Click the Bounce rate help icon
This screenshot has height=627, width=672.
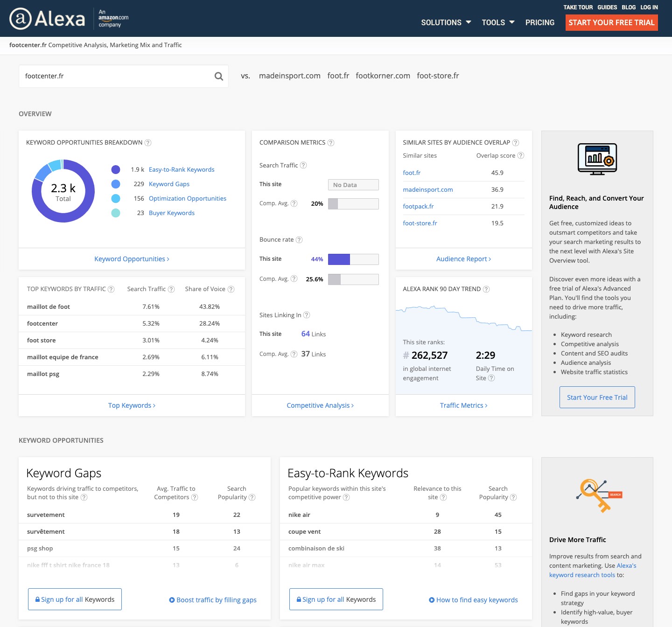click(x=299, y=240)
